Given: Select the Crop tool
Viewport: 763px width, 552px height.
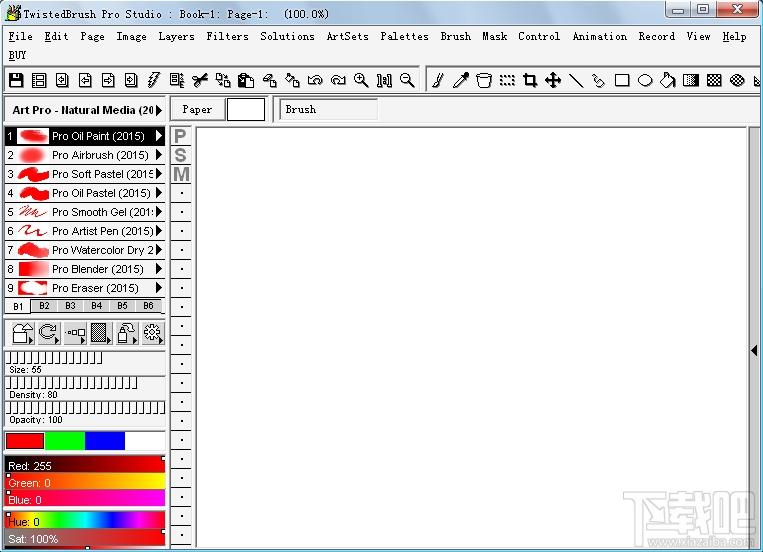Looking at the screenshot, I should click(x=530, y=80).
